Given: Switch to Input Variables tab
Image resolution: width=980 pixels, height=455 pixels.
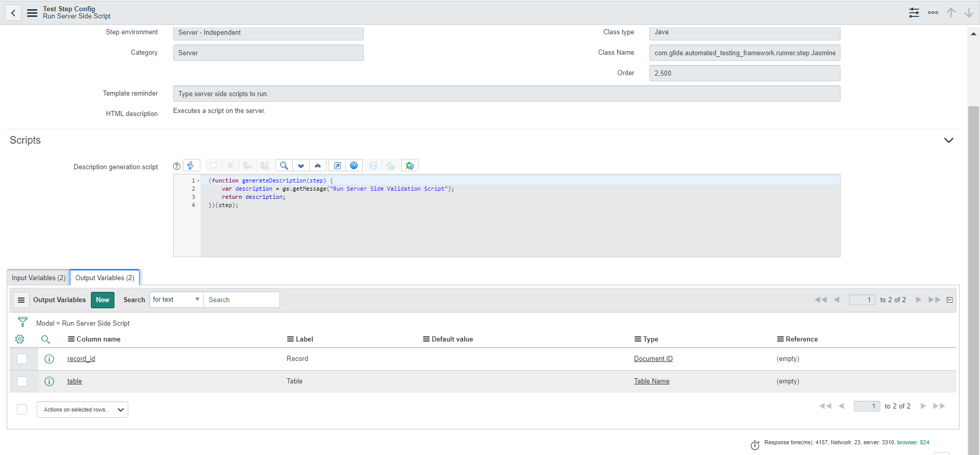Looking at the screenshot, I should click(39, 278).
